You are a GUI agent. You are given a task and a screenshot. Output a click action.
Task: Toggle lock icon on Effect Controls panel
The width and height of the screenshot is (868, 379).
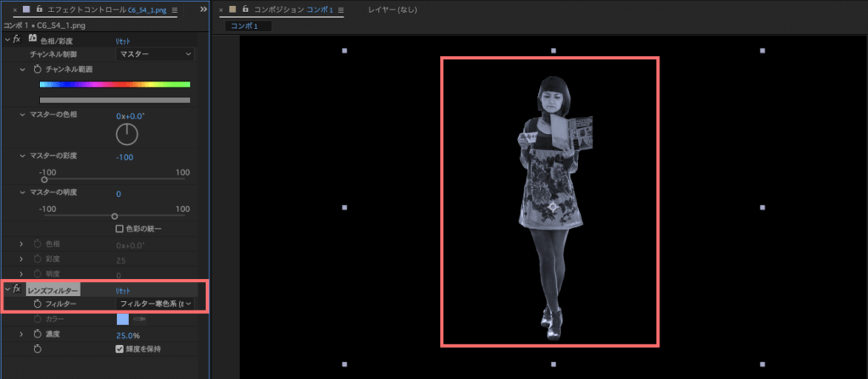tap(39, 9)
